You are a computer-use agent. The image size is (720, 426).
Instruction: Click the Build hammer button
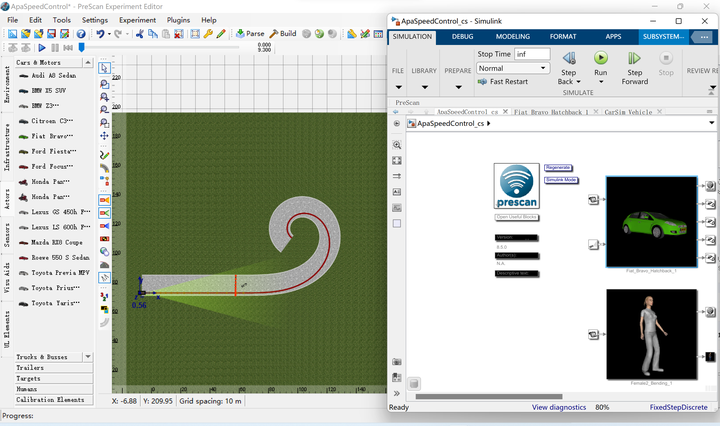(282, 34)
